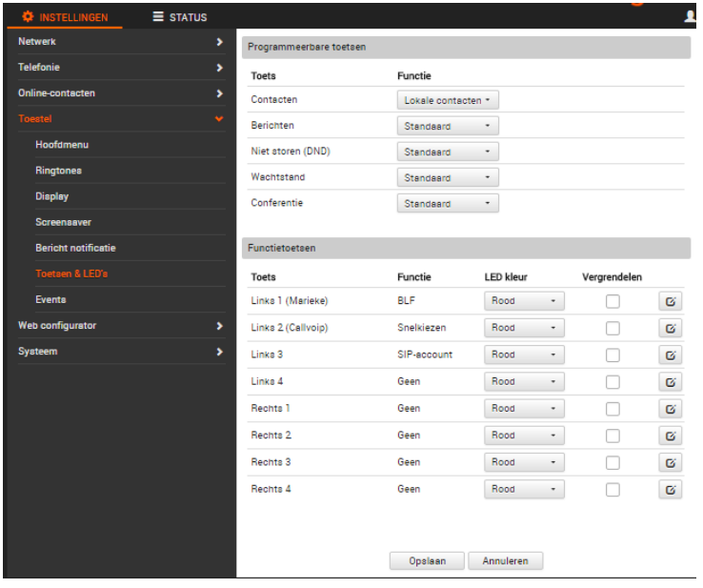Open edit icon for Links 3
703x588 pixels.
click(673, 356)
